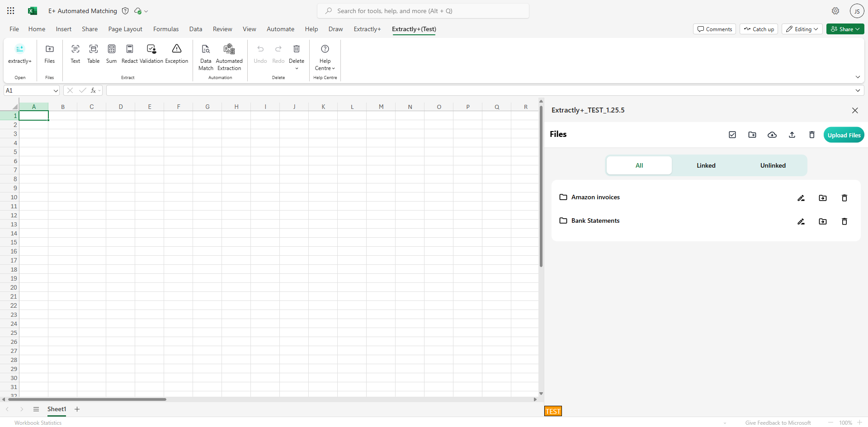This screenshot has height=427, width=868.
Task: Show only Linked files
Action: 706,165
